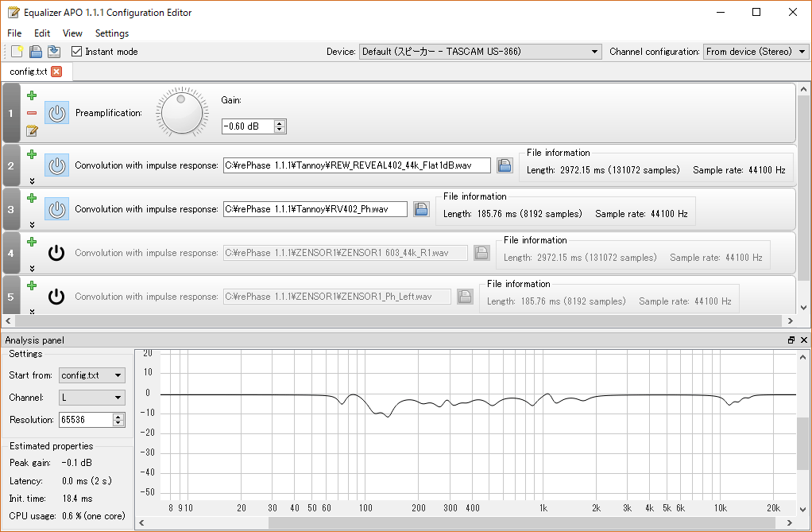Click filter list scroll up arrow
Image resolution: width=812 pixels, height=532 pixels.
coord(804,89)
